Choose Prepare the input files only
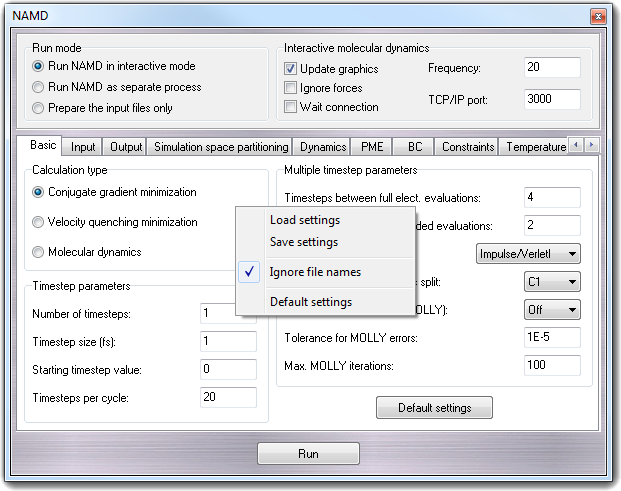This screenshot has width=621, height=491. pyautogui.click(x=39, y=107)
